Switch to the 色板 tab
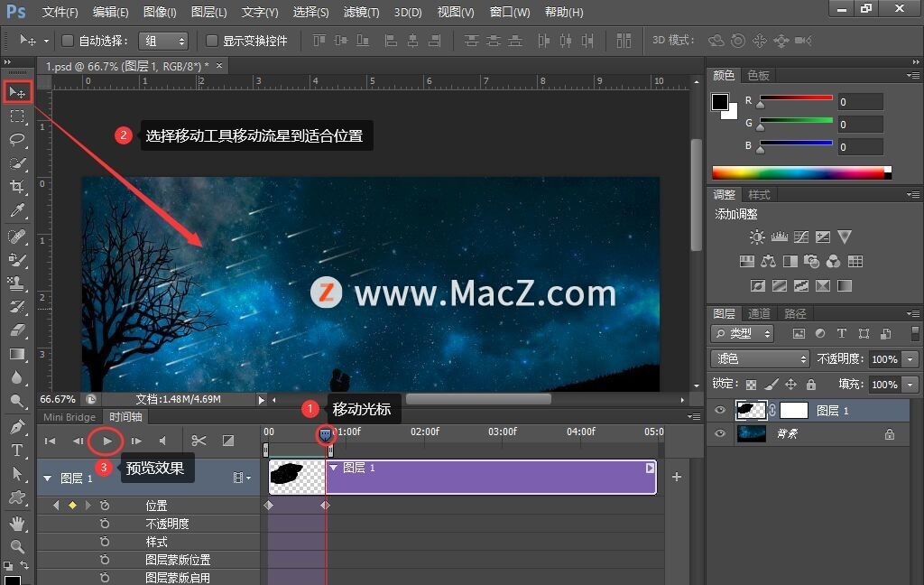 pos(758,76)
